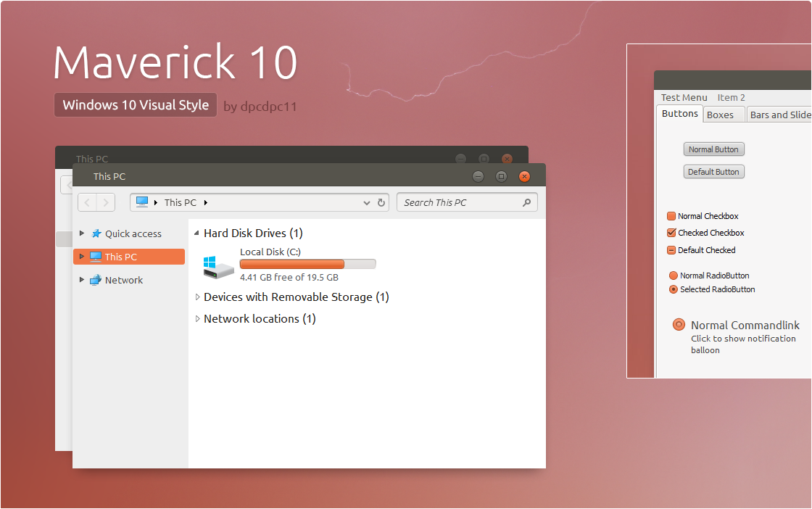Click the Local Disk (C:) name text

(x=270, y=252)
